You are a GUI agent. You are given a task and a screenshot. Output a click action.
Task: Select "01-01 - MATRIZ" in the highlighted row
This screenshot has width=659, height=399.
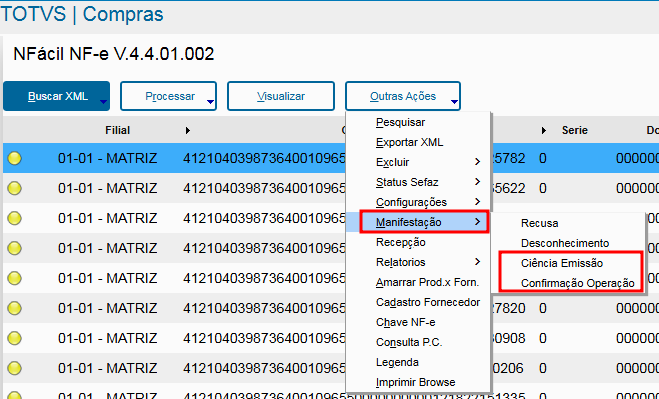pos(108,158)
